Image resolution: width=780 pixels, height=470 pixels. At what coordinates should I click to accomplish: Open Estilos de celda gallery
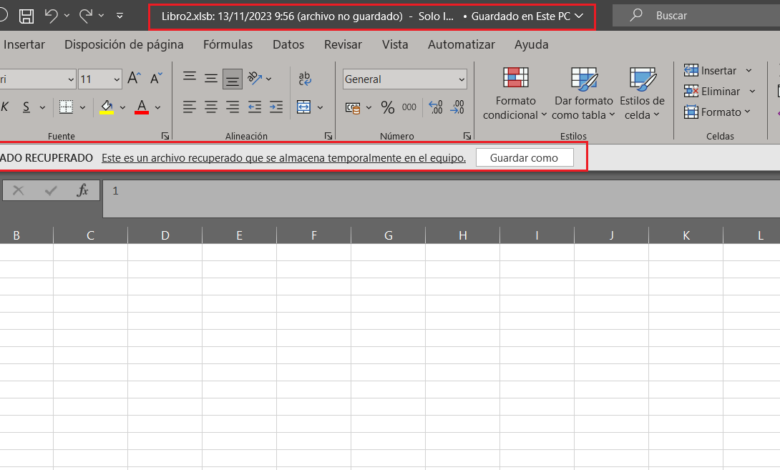pyautogui.click(x=642, y=94)
